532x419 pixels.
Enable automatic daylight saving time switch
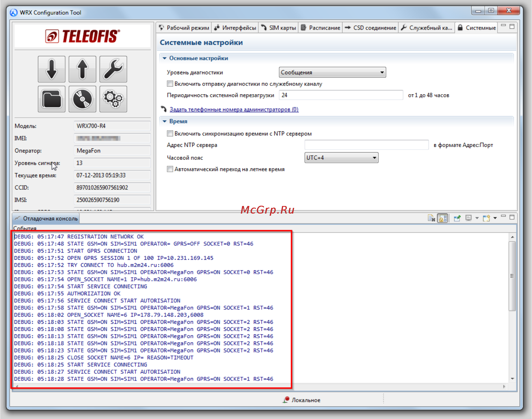click(x=170, y=169)
